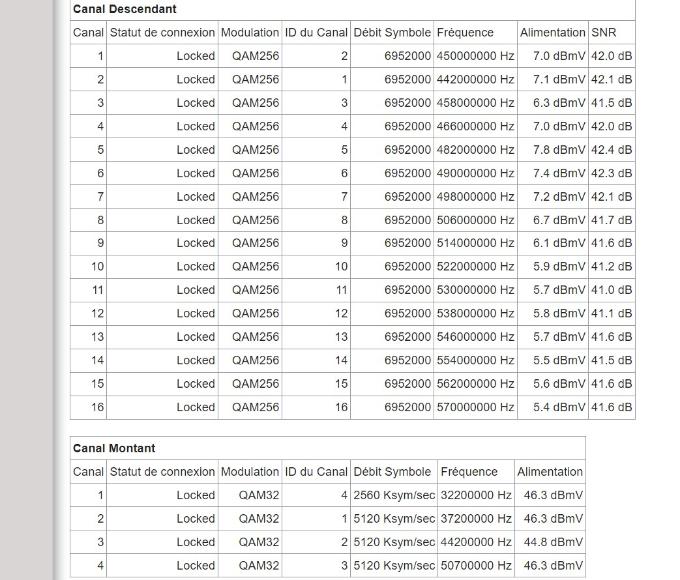
Task: Click the Canal Descendant table title
Action: tap(125, 9)
